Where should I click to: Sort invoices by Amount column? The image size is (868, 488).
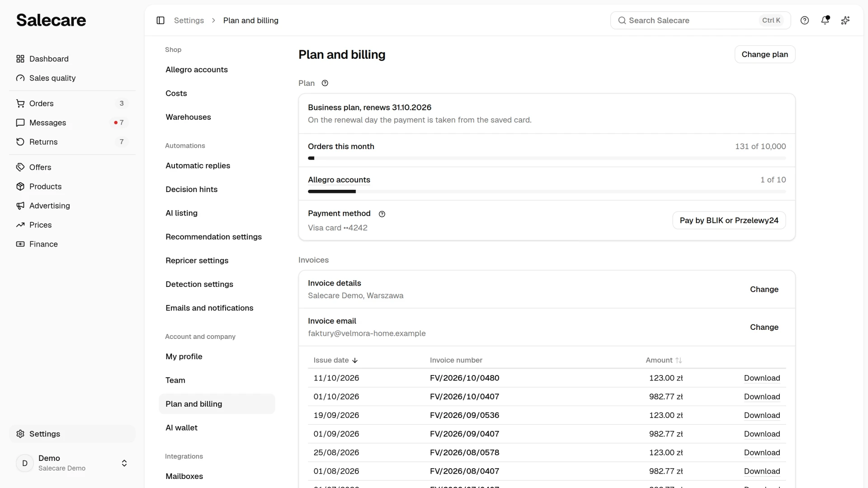point(664,360)
